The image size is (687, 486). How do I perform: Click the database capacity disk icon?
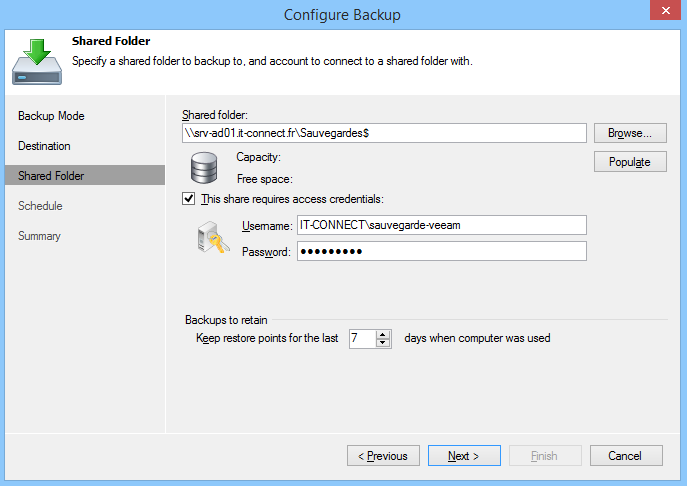[x=205, y=168]
